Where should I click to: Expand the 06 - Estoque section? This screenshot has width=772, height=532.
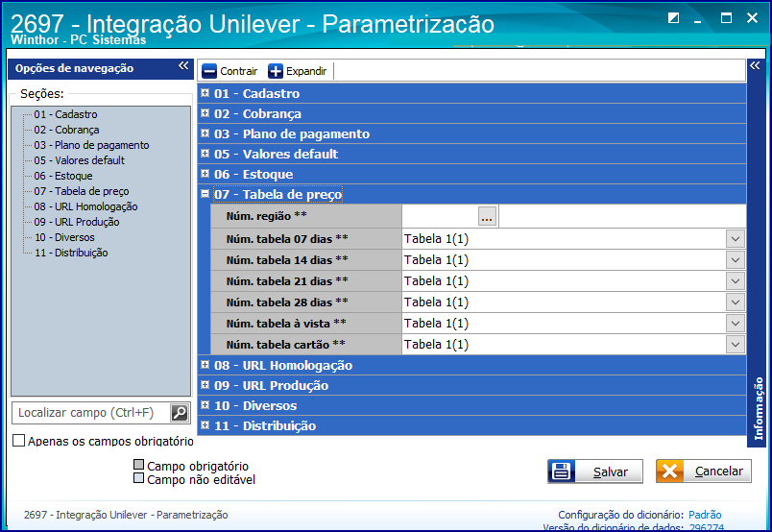click(205, 174)
